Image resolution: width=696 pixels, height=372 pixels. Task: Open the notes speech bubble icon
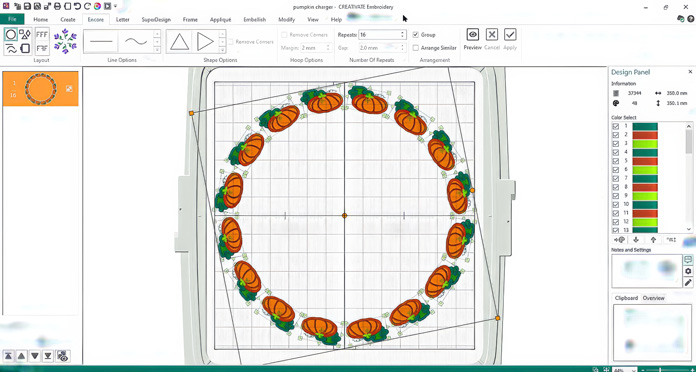[688, 260]
